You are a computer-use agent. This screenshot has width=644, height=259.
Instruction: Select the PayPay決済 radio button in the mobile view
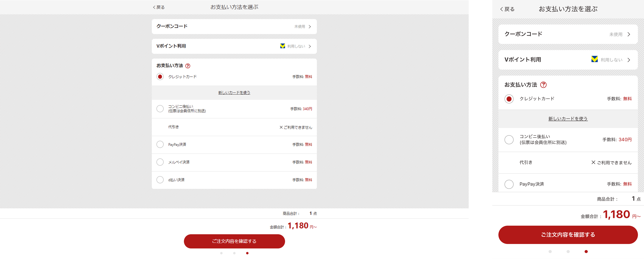(x=509, y=184)
